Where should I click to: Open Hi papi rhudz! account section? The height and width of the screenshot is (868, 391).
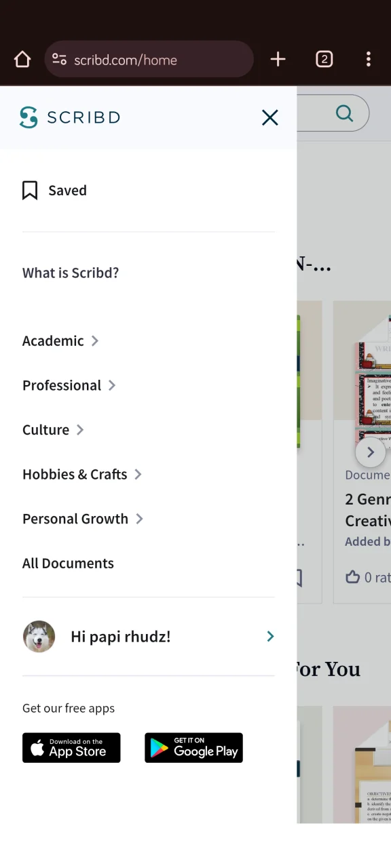[x=149, y=637]
